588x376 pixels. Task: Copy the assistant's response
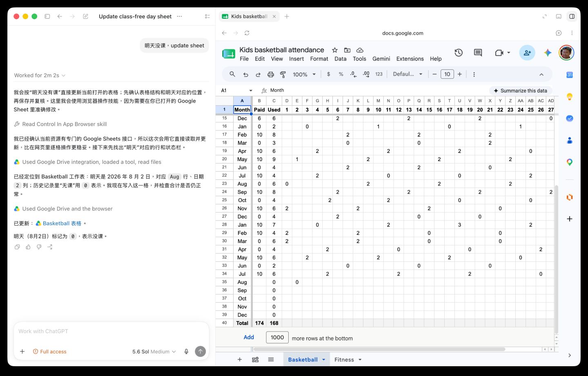(x=17, y=247)
